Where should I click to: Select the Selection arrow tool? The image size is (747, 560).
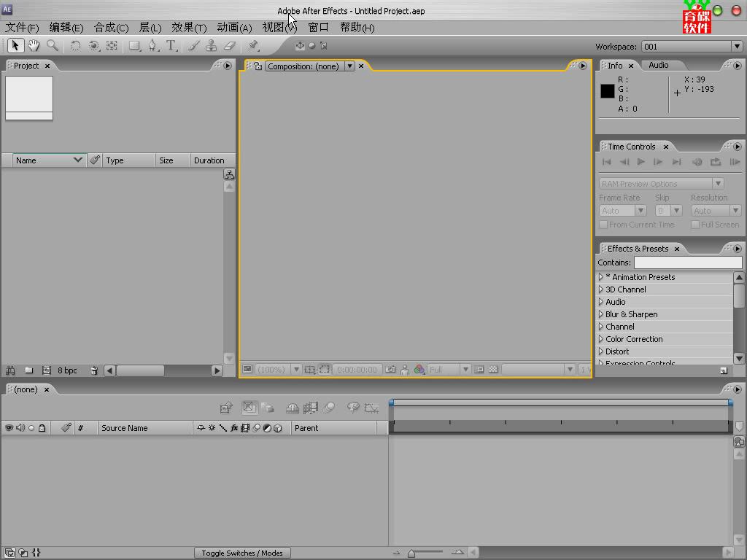15,46
